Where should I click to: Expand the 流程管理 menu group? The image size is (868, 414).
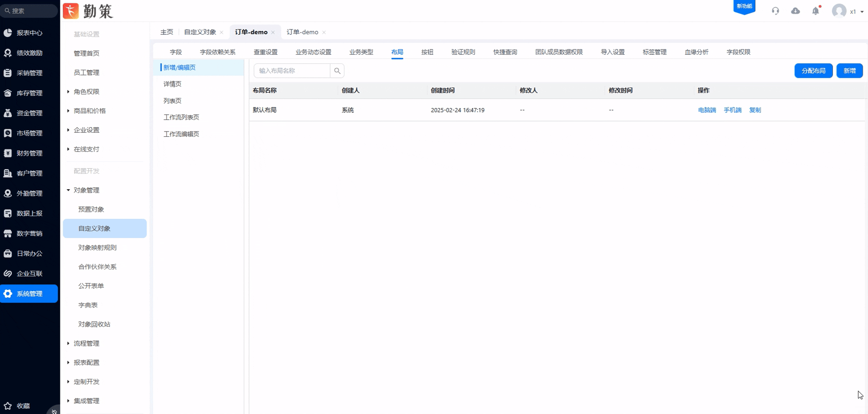(x=86, y=343)
